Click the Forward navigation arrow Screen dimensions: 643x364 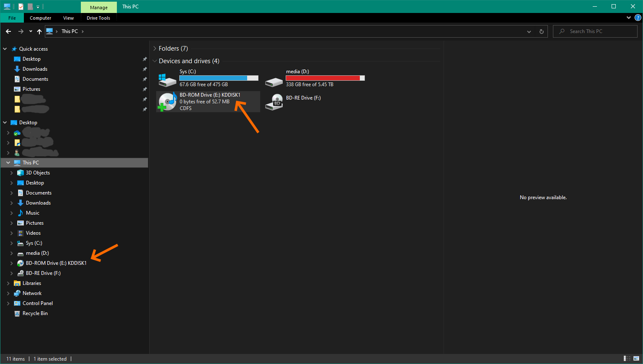21,31
